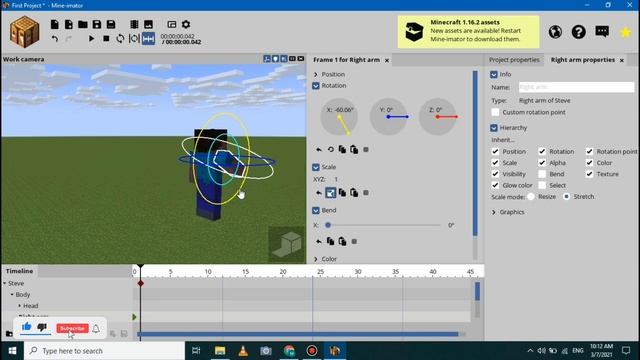Open the forum chat bubble icon
The height and width of the screenshot is (360, 640).
point(602,31)
